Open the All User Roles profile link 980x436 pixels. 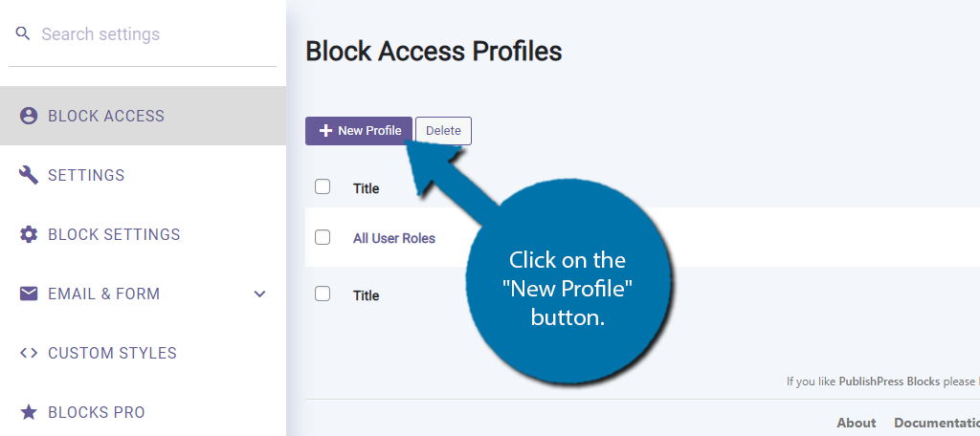click(393, 238)
